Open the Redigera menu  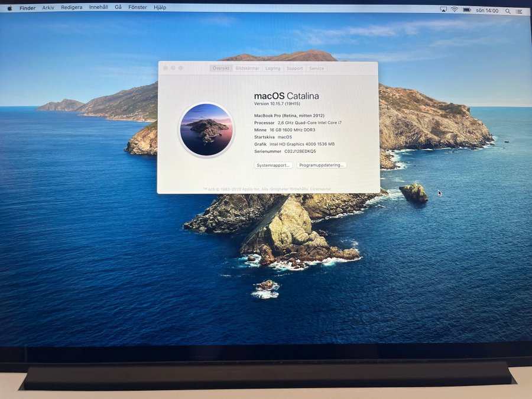[x=72, y=7]
